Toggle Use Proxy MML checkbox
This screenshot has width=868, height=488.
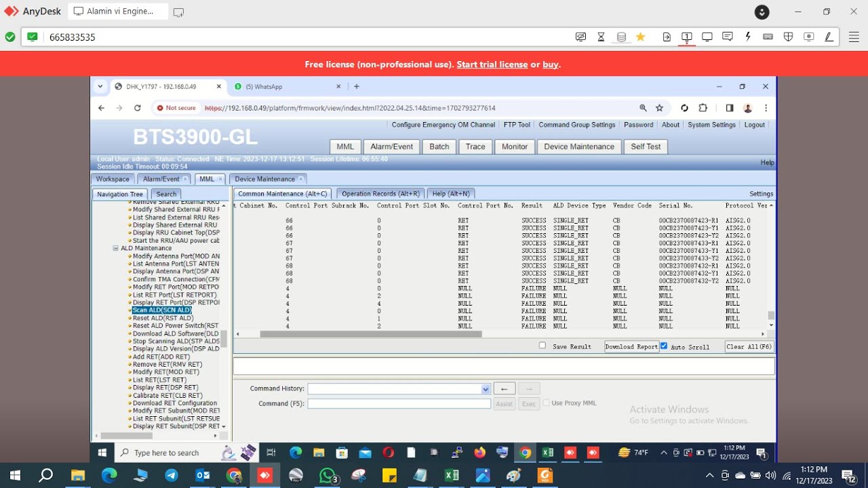click(x=546, y=403)
